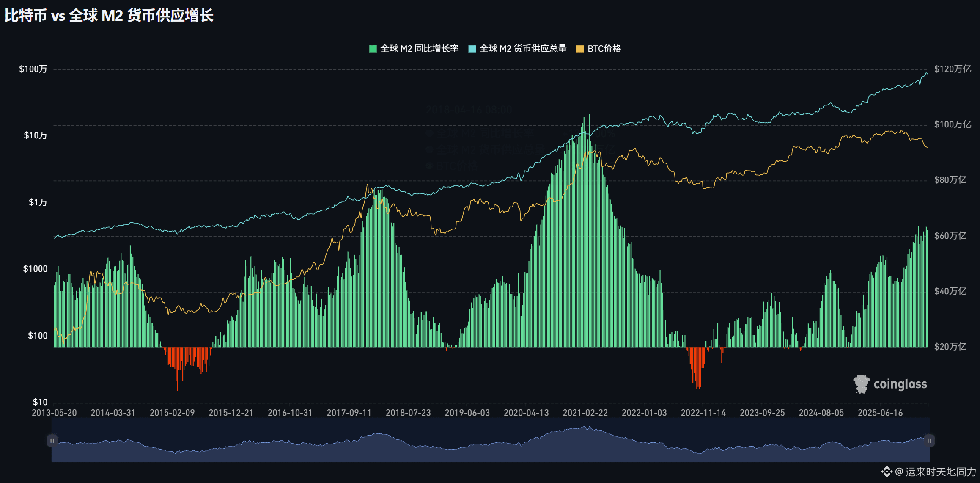Click the $10 left axis label
Image resolution: width=980 pixels, height=483 pixels.
point(40,402)
